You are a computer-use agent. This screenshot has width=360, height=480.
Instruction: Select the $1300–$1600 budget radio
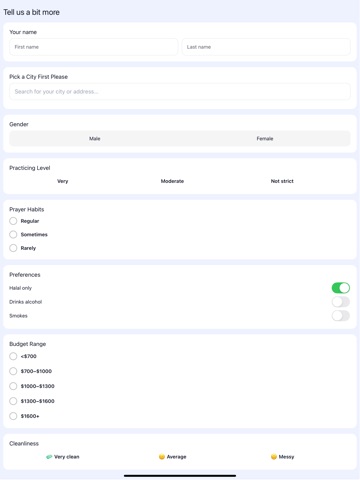point(13,401)
